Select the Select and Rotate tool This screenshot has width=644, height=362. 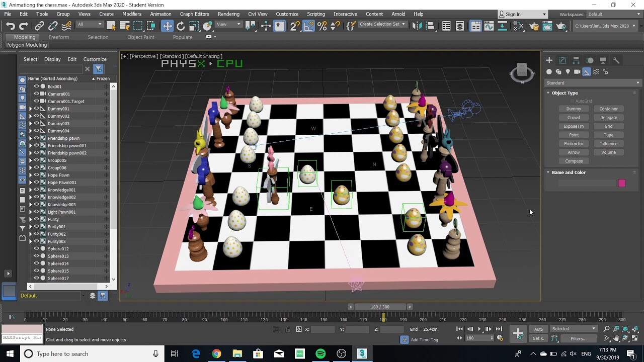[x=181, y=26]
